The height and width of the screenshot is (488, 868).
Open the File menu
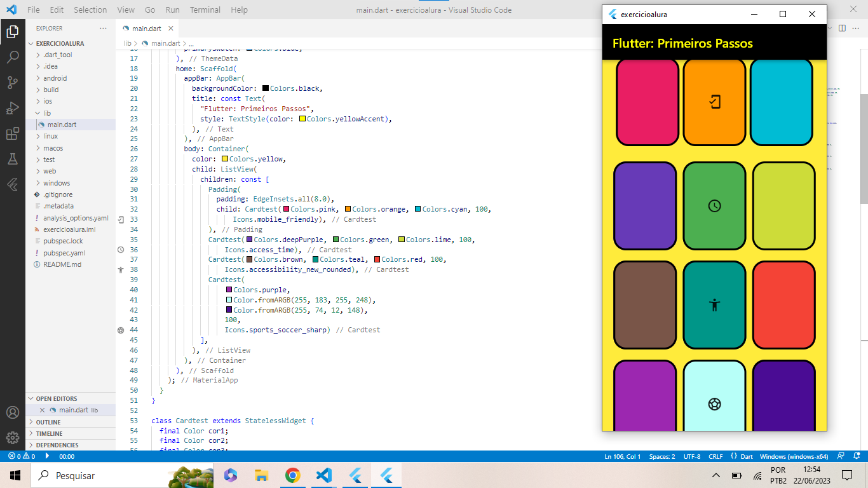(x=34, y=10)
